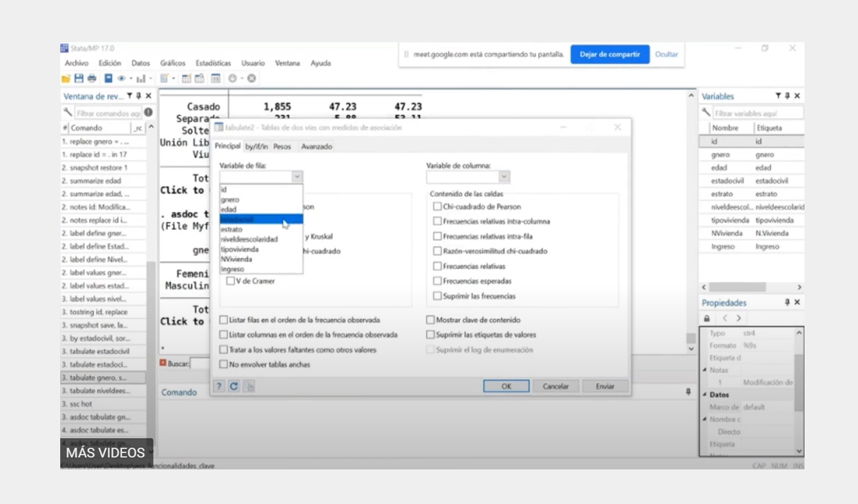Click the wrench icon in the review window
This screenshot has width=858, height=504.
click(x=68, y=113)
